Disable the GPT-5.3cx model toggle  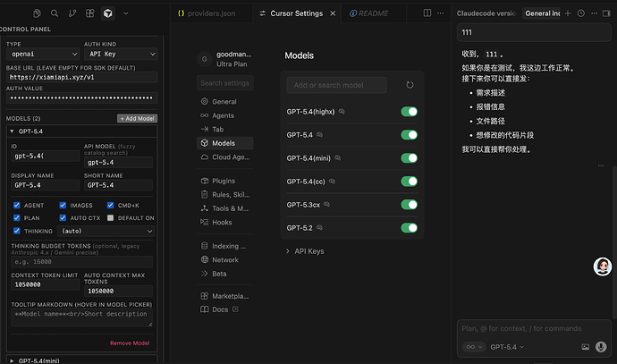click(410, 205)
